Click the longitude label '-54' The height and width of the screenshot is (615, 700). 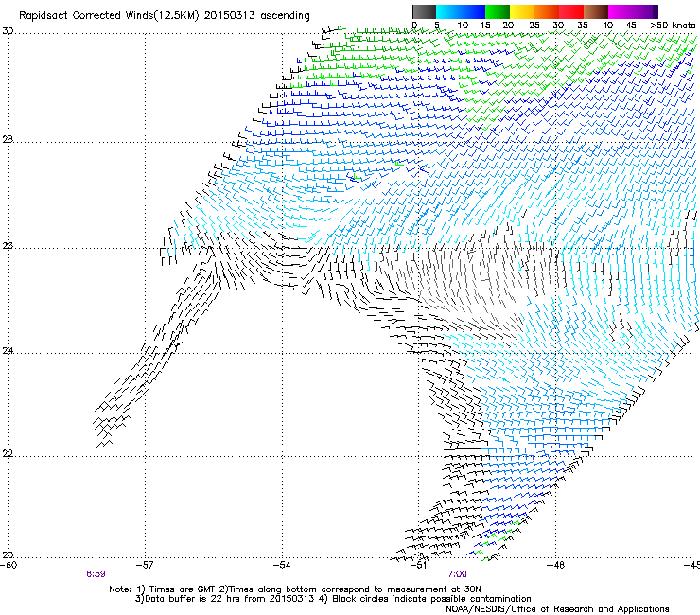pyautogui.click(x=282, y=565)
